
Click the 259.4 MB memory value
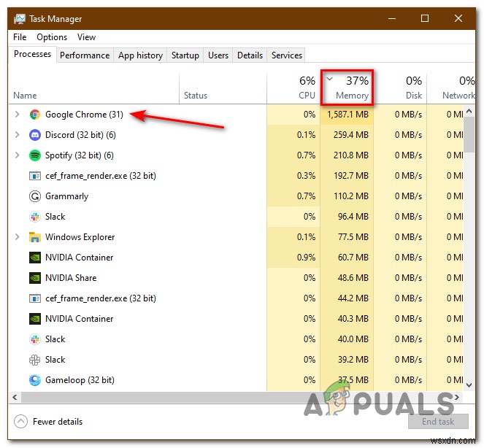[351, 135]
